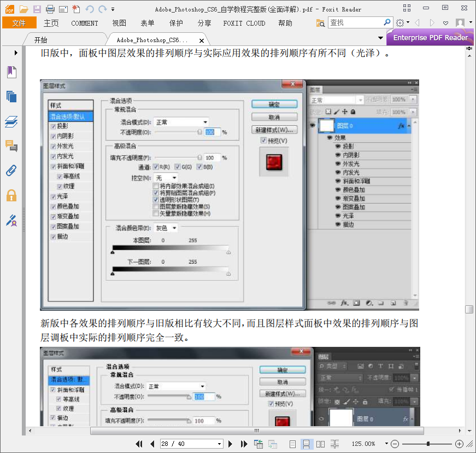Open the Pages thumbnails panel
The height and width of the screenshot is (453, 476).
(x=11, y=97)
